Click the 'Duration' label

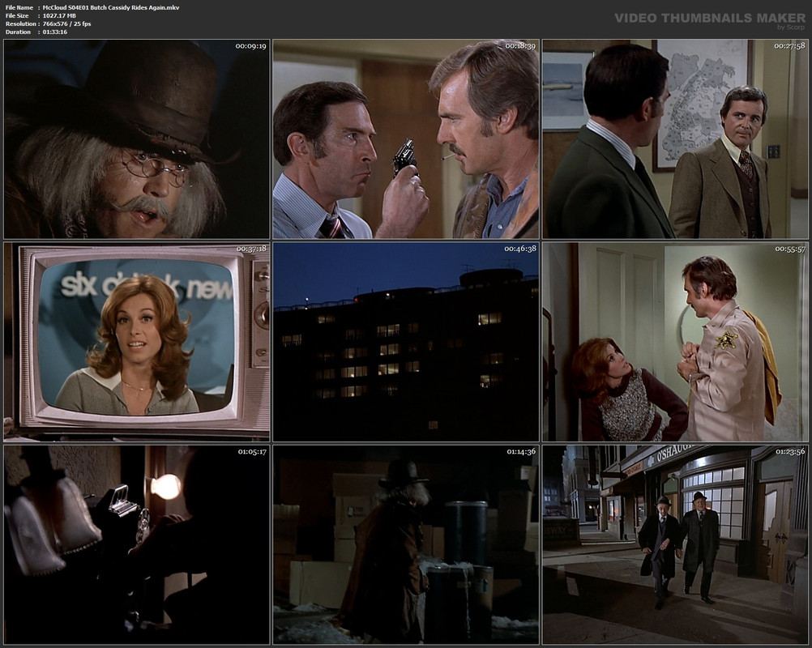[x=18, y=32]
